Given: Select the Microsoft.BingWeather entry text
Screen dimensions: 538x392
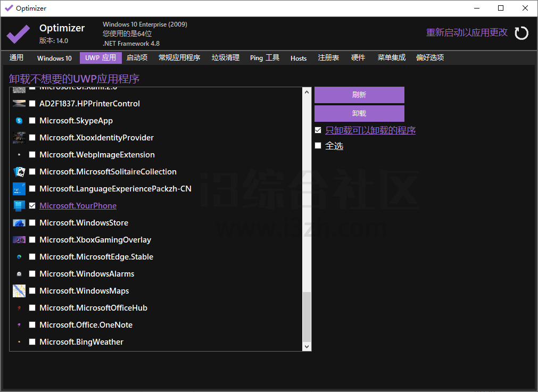Looking at the screenshot, I should tap(81, 342).
